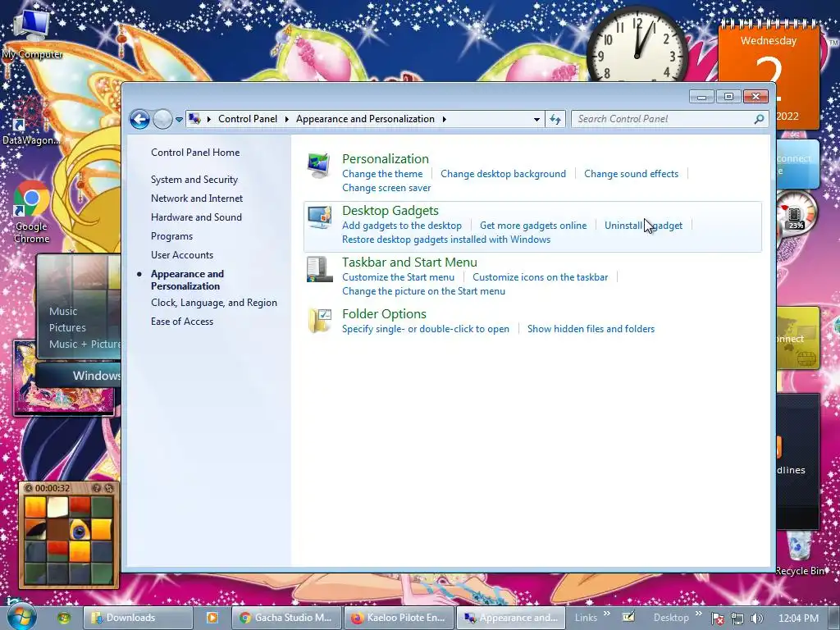Open Programs category in sidebar

(x=171, y=236)
